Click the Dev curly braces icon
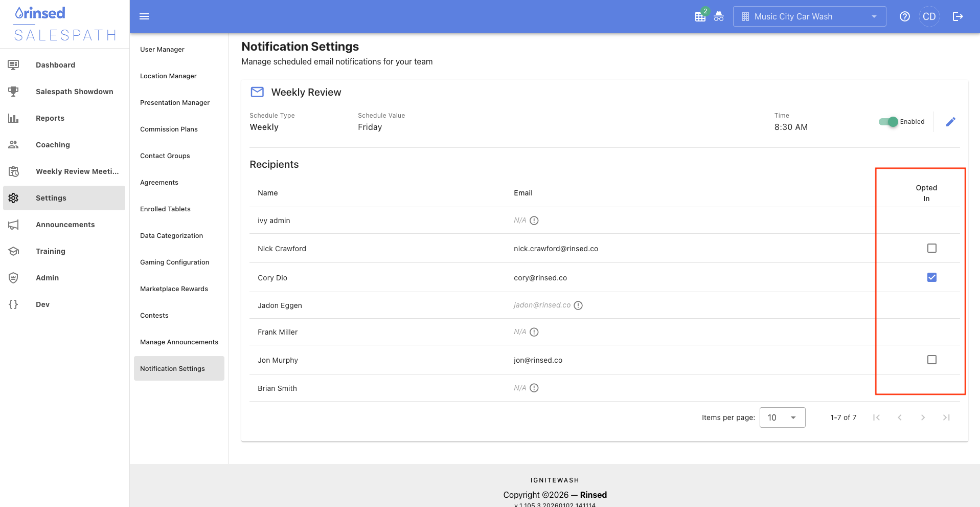Viewport: 980px width, 507px height. 13,304
